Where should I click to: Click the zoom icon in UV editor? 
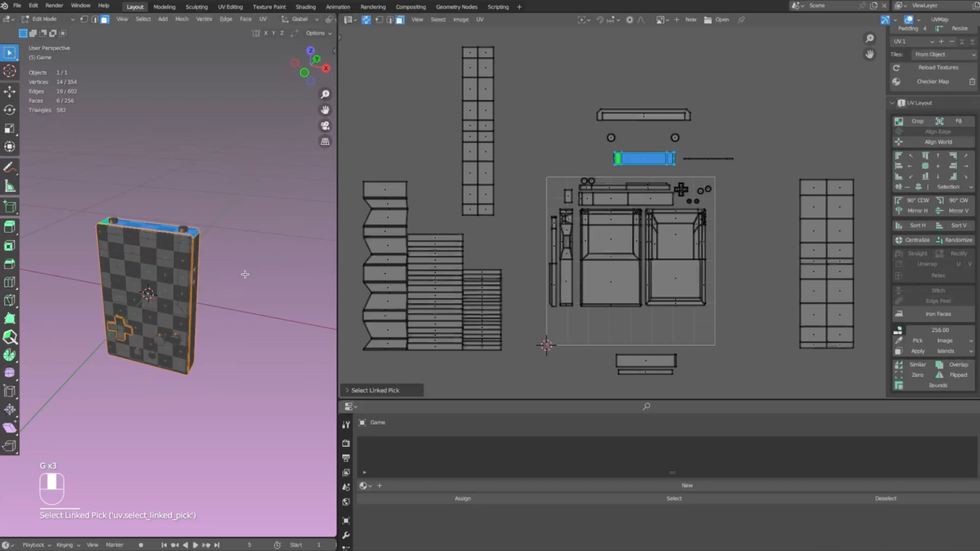(870, 39)
